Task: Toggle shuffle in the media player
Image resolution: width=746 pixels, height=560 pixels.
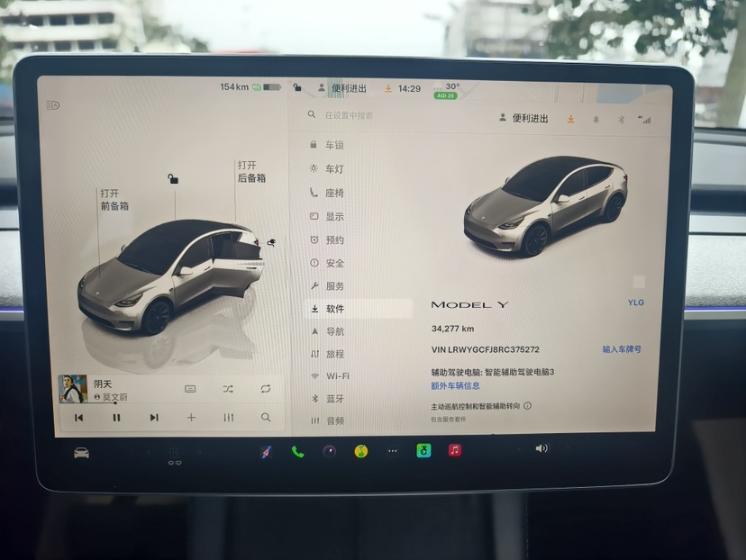Action: [228, 389]
